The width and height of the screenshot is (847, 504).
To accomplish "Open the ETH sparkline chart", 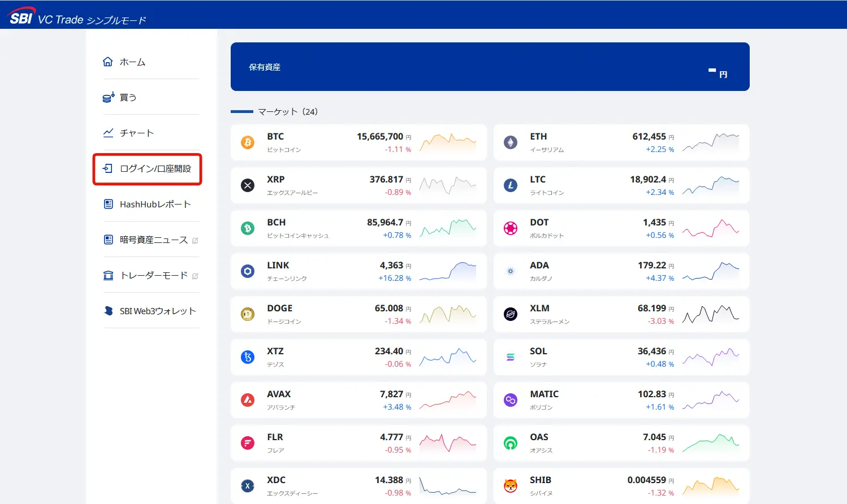I will [x=711, y=142].
